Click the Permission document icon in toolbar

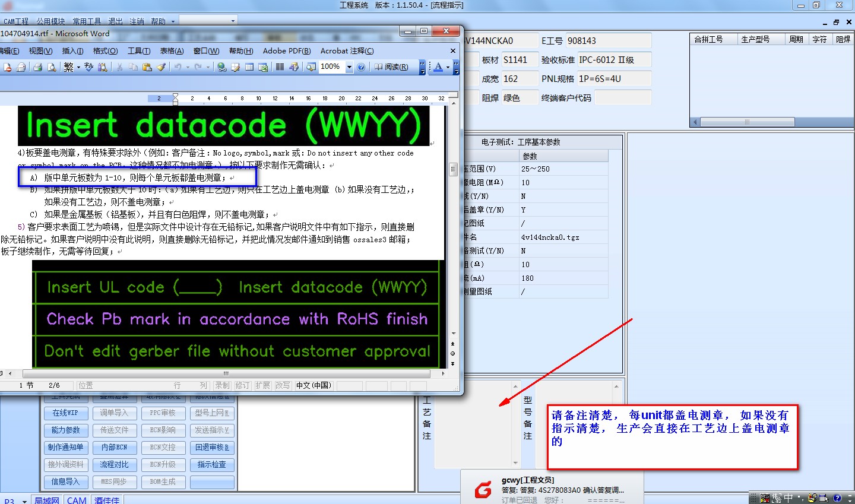(x=7, y=67)
